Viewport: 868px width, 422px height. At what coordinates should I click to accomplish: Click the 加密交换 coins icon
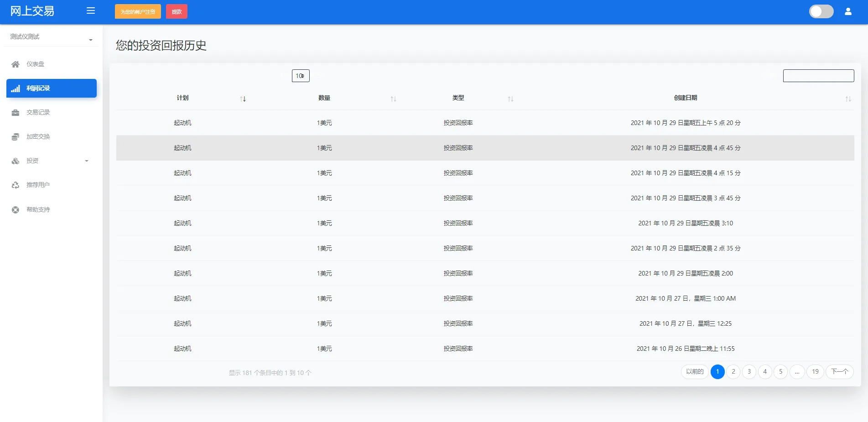(x=16, y=137)
